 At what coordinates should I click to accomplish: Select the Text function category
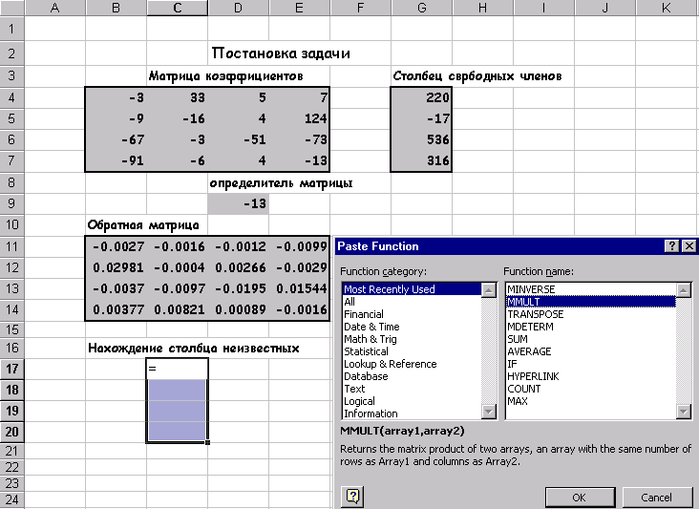(412, 389)
